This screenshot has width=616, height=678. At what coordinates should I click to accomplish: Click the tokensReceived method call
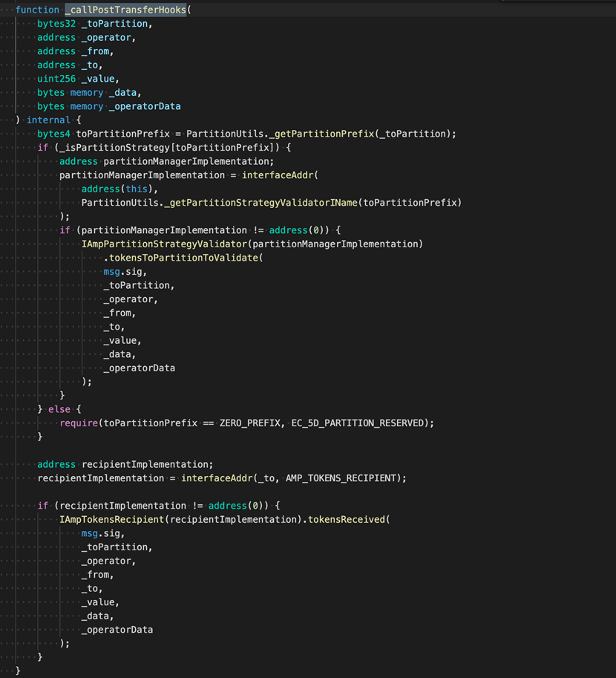pos(345,519)
